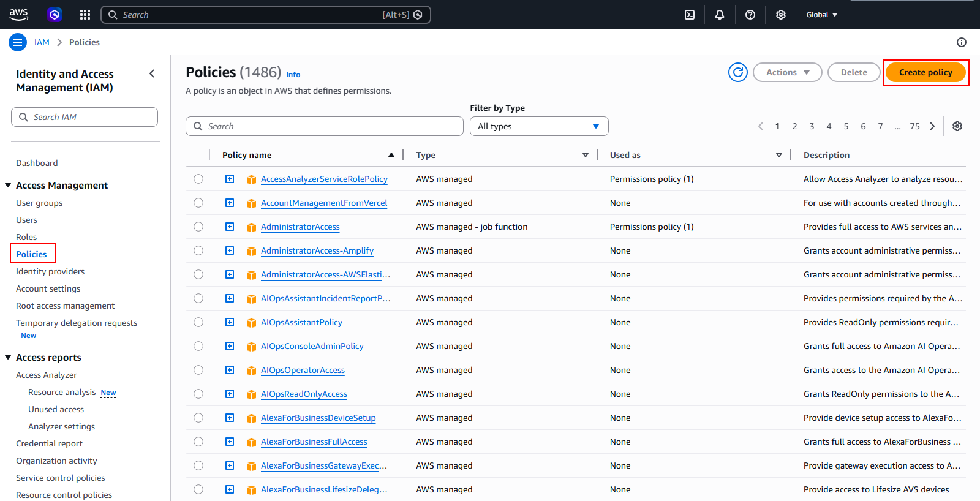
Task: Select the AIOpsReadOnlyAccess radio button
Action: coord(198,394)
